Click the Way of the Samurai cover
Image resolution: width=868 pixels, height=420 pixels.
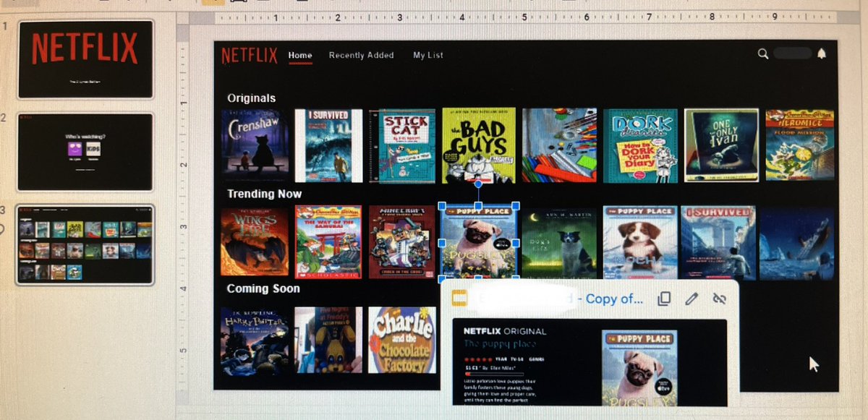328,242
